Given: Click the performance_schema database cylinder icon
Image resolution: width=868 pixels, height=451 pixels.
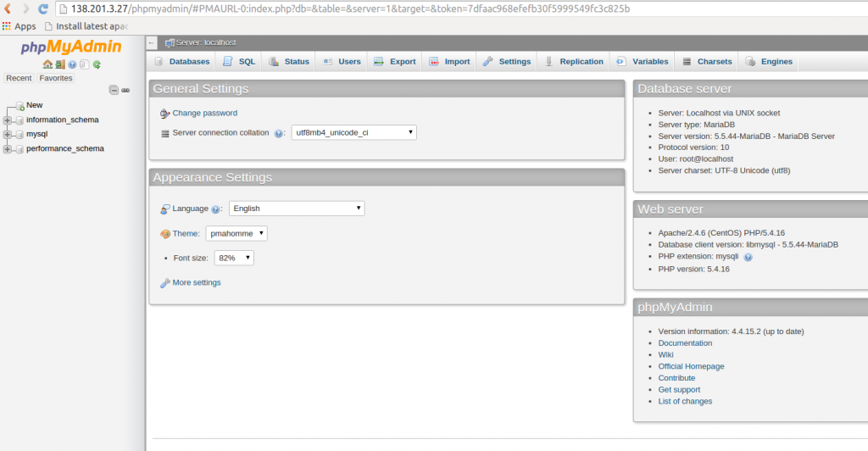Looking at the screenshot, I should 20,149.
